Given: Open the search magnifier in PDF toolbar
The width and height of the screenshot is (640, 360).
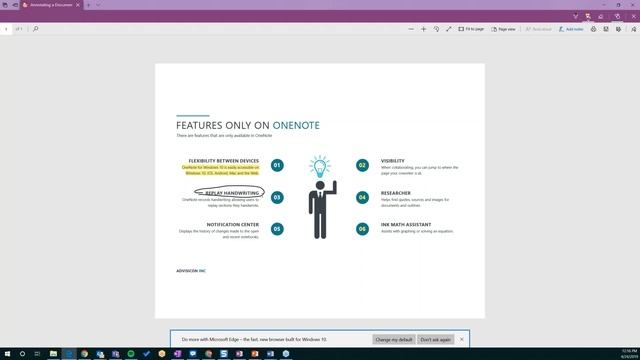Looking at the screenshot, I should pos(36,29).
